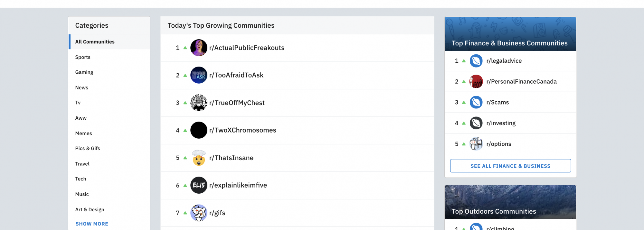644x230 pixels.
Task: Click the r/legaladvice planet icon
Action: 476,61
